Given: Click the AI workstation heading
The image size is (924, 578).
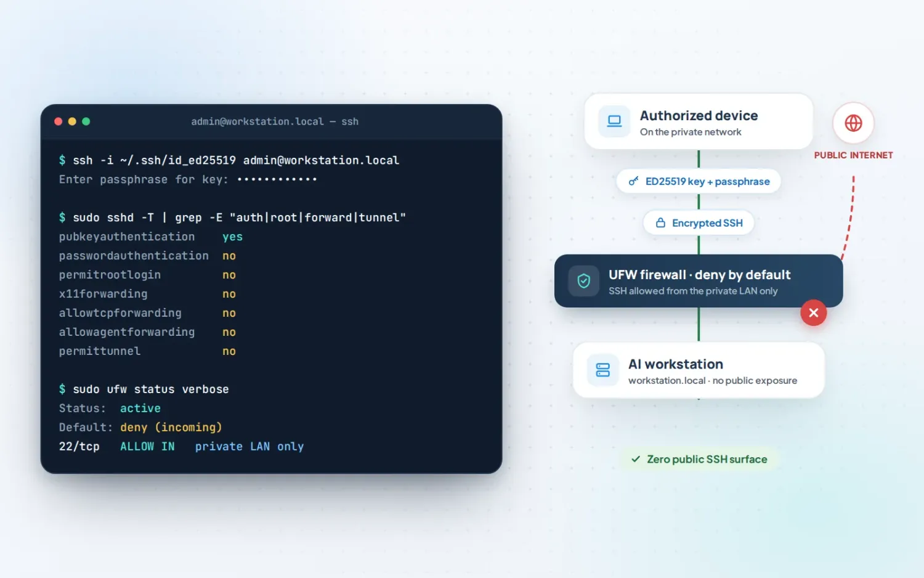Looking at the screenshot, I should pos(676,364).
